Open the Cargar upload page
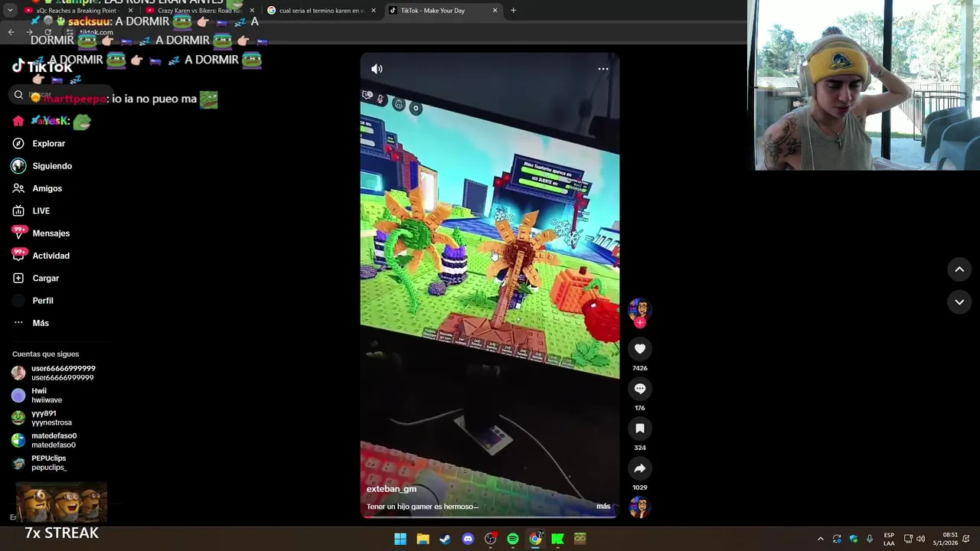This screenshot has height=551, width=980. point(46,278)
